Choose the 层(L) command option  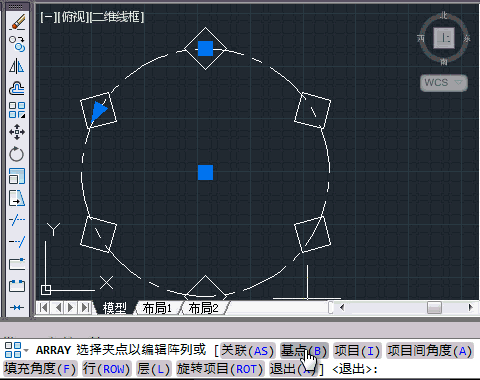tap(154, 369)
